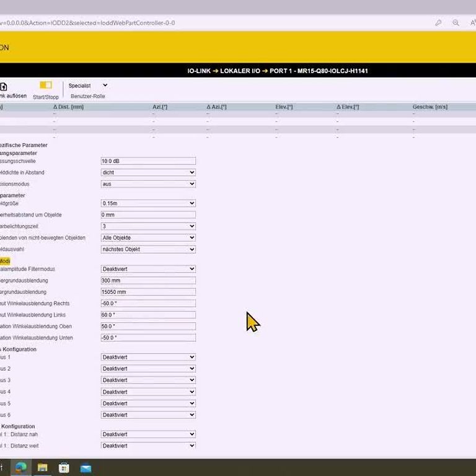Click the zoom magnifier icon in address bar

pos(456,23)
